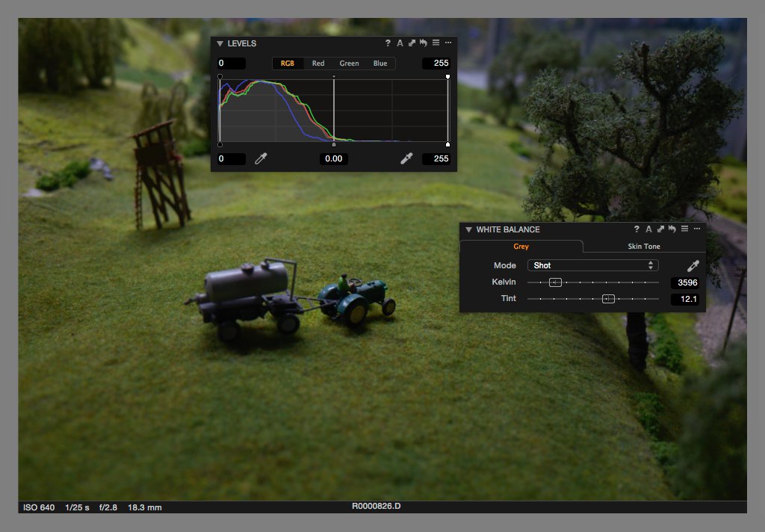
Task: Click the 0 field below the histogram
Action: 232,158
